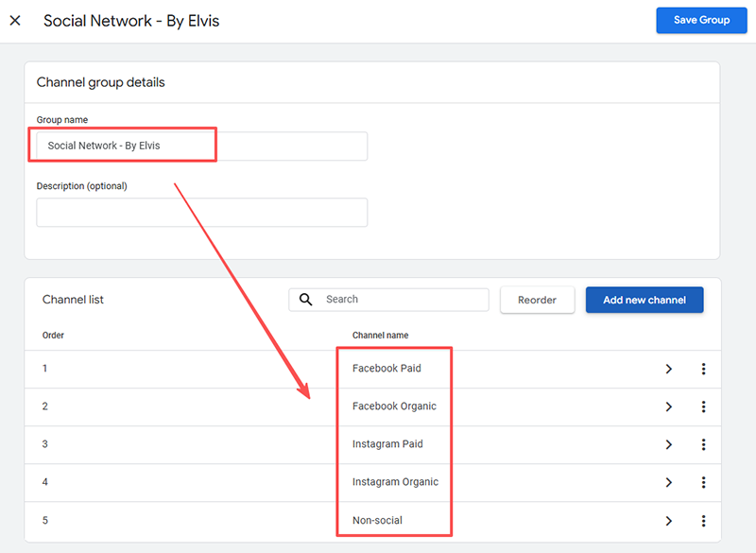756x553 pixels.
Task: Expand the Facebook Organic channel chevron
Action: tap(668, 406)
